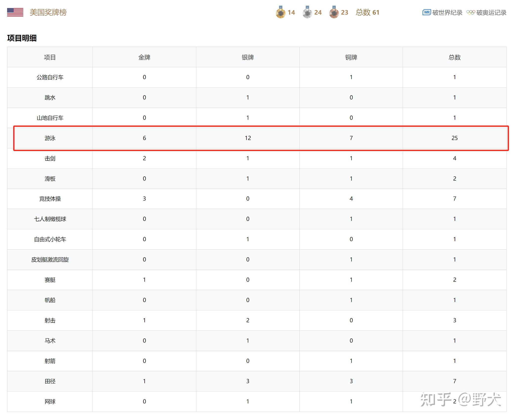This screenshot has width=514, height=420.
Task: Click the 美国奖牌榜 title link
Action: pyautogui.click(x=48, y=12)
